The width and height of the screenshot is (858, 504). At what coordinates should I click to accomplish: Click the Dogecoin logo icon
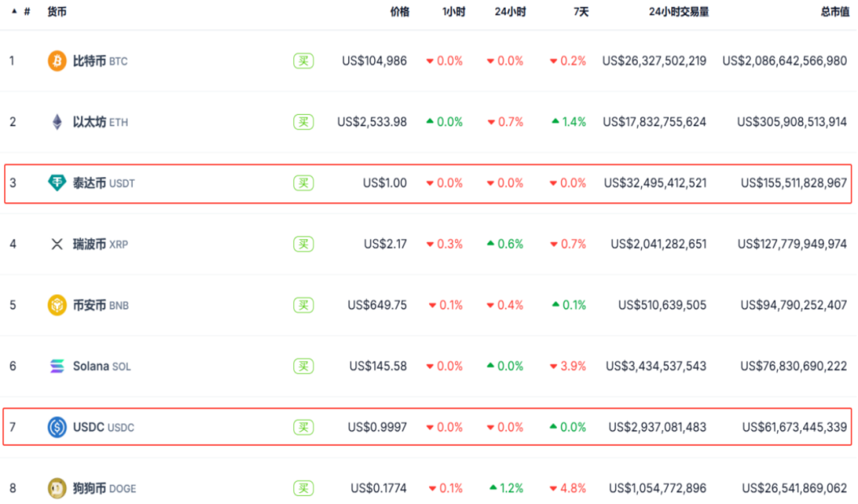pos(57,488)
